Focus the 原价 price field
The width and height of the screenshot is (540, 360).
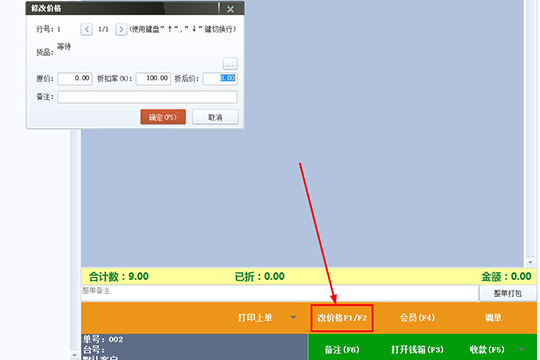pos(75,79)
